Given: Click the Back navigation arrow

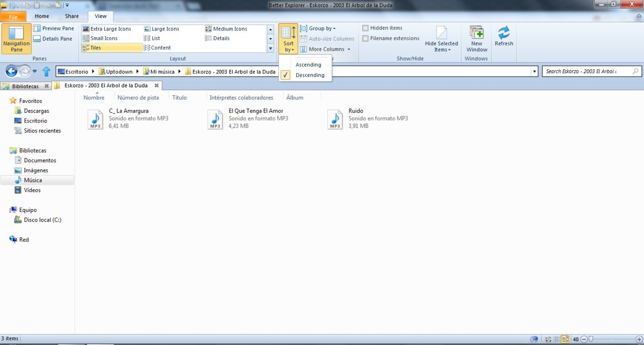Looking at the screenshot, I should coord(12,71).
